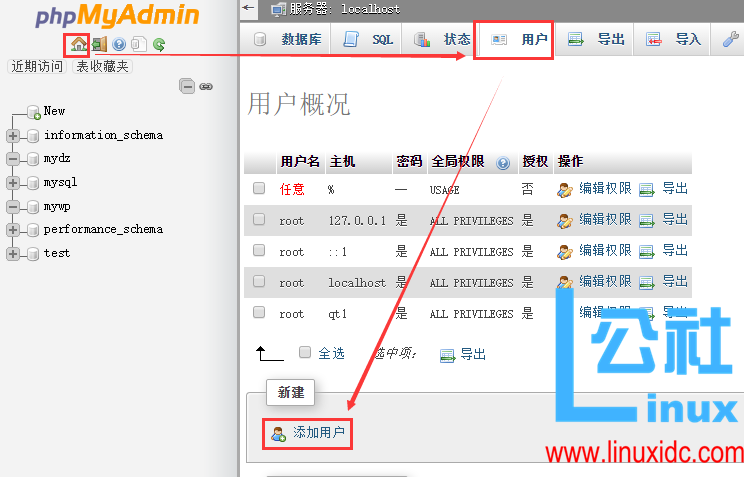The image size is (744, 478).
Task: Select the checkbox for root at localhost
Action: click(259, 282)
